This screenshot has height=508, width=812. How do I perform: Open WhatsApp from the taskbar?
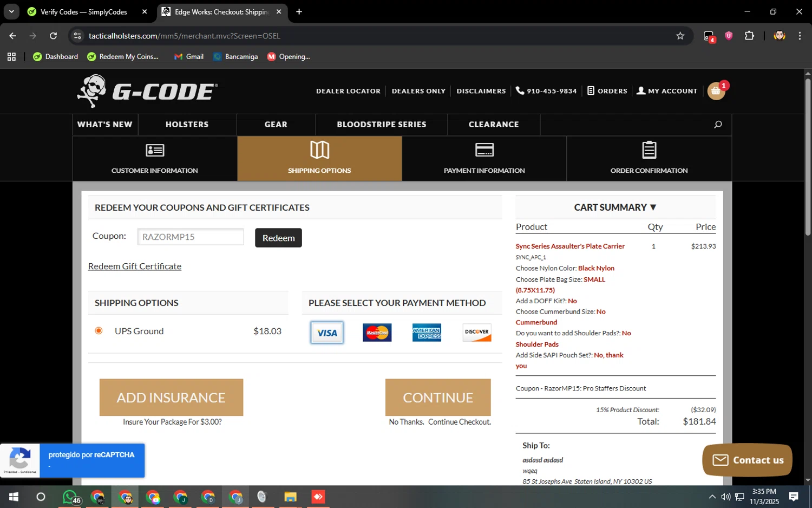pyautogui.click(x=70, y=497)
